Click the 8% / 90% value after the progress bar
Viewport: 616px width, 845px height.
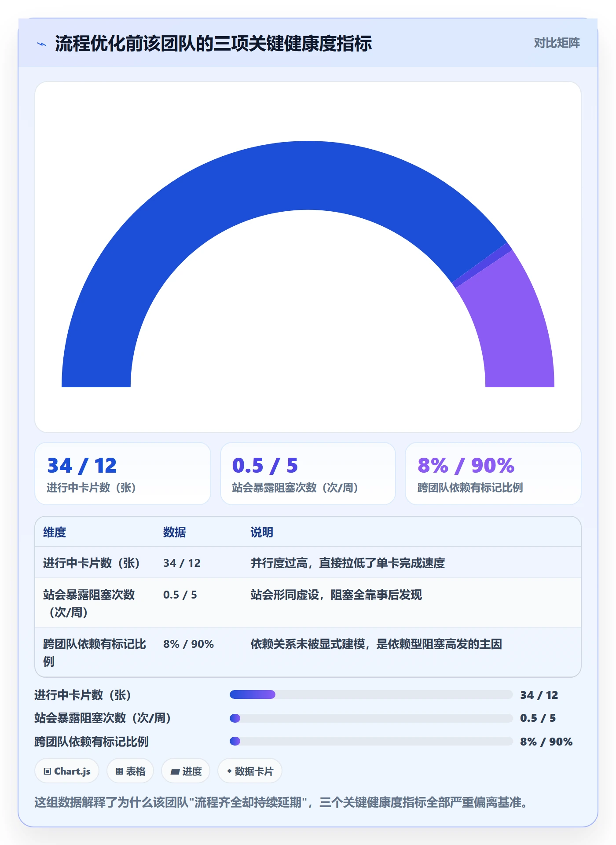(x=546, y=742)
